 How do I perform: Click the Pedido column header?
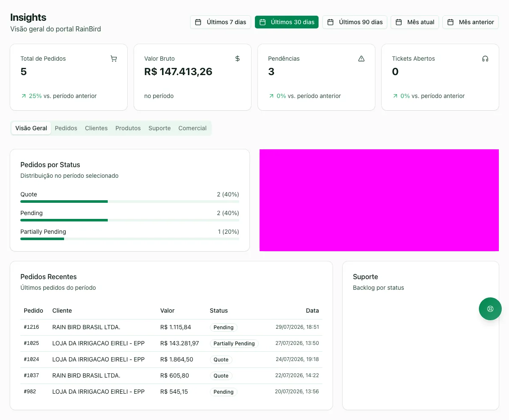click(x=34, y=311)
